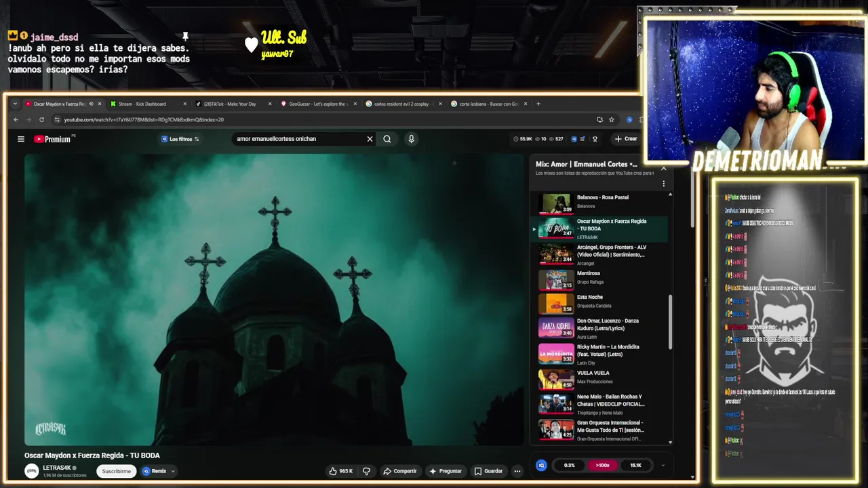
Task: Click the playlist panel scrollbar thumb
Action: tap(671, 322)
